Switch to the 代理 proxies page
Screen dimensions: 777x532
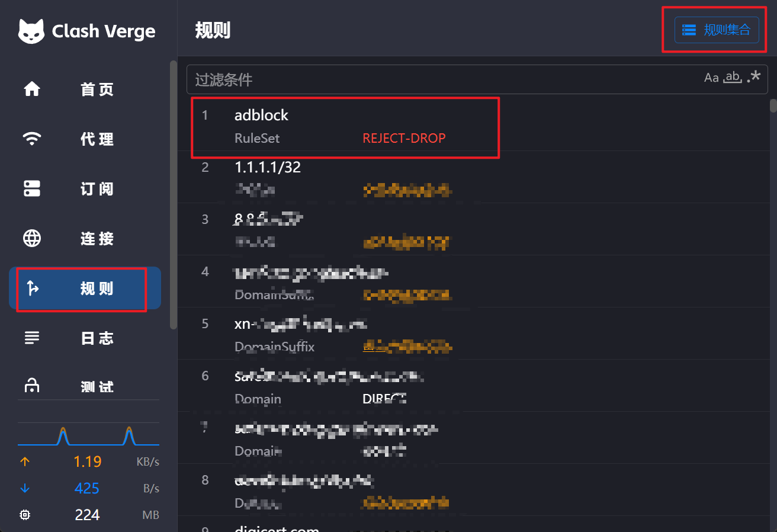point(97,139)
